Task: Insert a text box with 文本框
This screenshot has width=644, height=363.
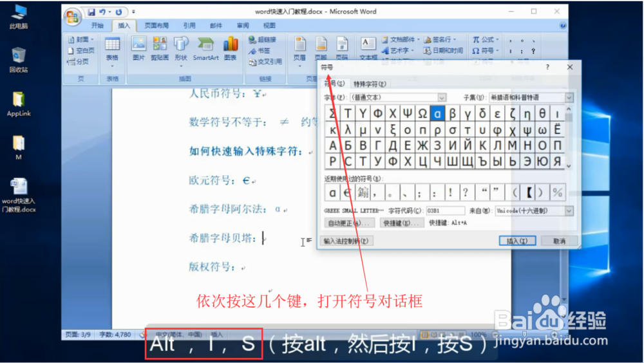Action: 368,48
